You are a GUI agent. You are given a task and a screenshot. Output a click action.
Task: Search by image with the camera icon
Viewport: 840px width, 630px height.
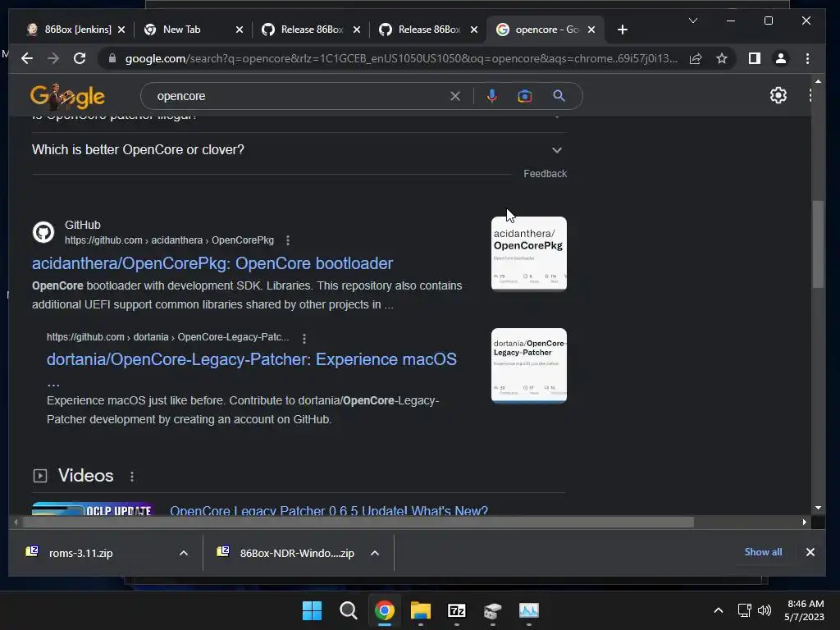coord(524,96)
